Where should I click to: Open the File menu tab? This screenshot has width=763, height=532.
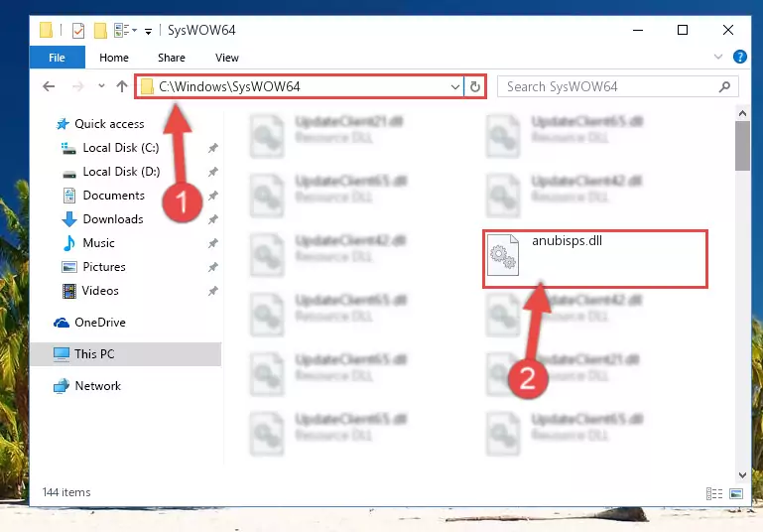pos(57,58)
